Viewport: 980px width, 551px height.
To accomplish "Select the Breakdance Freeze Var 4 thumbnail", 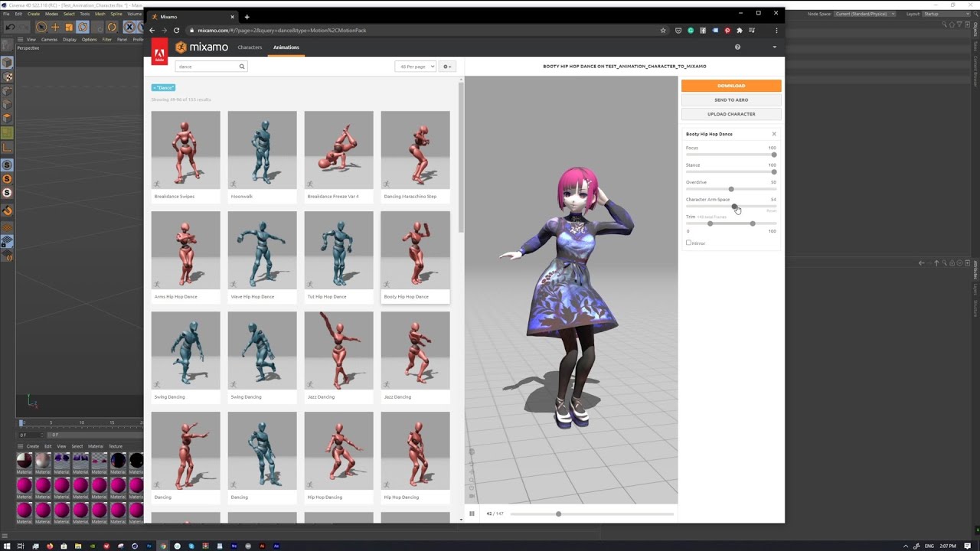I will click(338, 150).
